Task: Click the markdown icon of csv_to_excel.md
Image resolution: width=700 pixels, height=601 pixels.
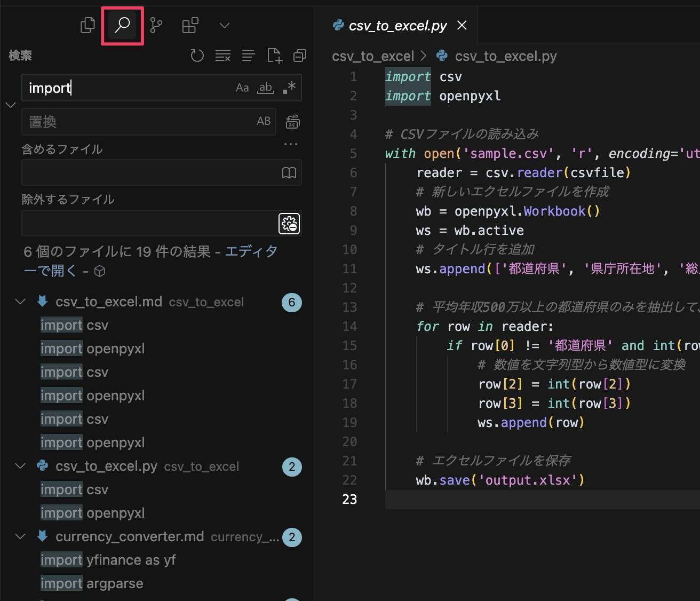Action: (42, 300)
